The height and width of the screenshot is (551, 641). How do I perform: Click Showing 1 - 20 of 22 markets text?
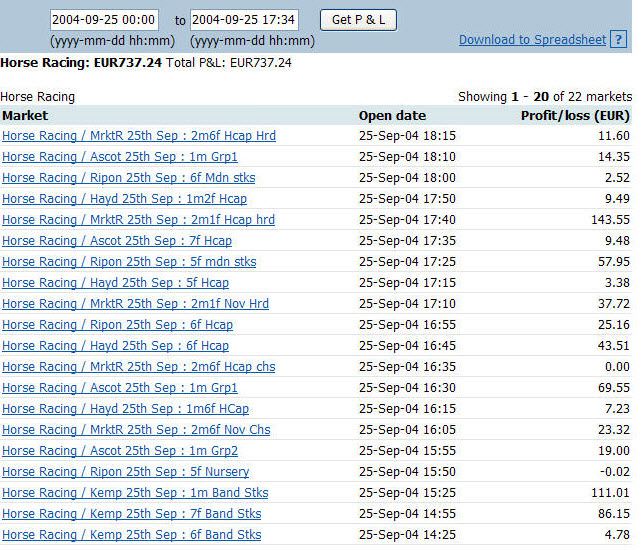coord(545,96)
